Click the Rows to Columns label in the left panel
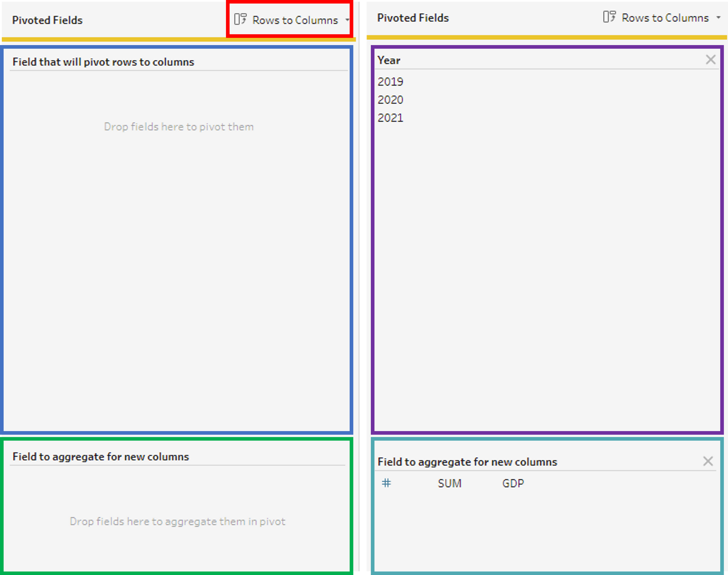 [x=295, y=20]
